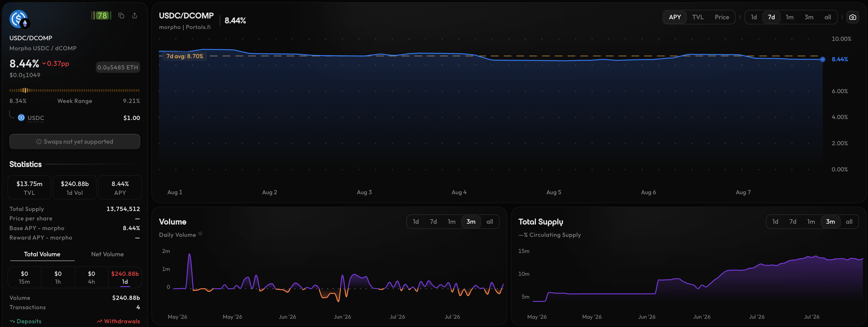Switch main chart to Price view
Screen dimensions: 868x327
tap(722, 17)
